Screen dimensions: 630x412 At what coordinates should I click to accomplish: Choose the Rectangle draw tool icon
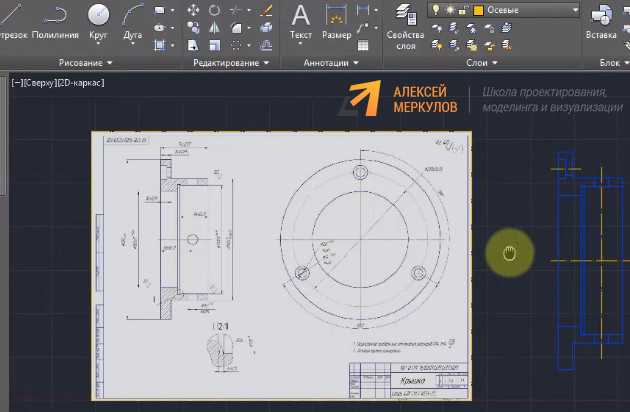click(160, 10)
